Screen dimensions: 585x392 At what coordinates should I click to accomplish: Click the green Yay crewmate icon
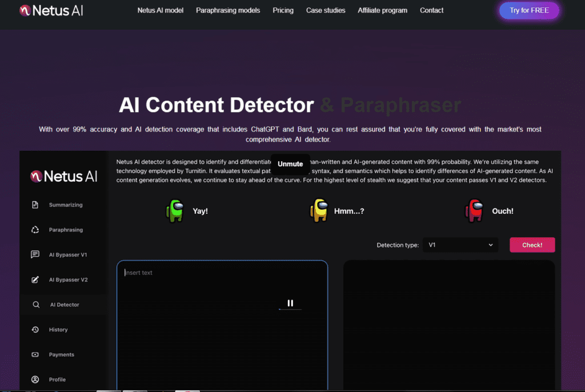pyautogui.click(x=174, y=210)
